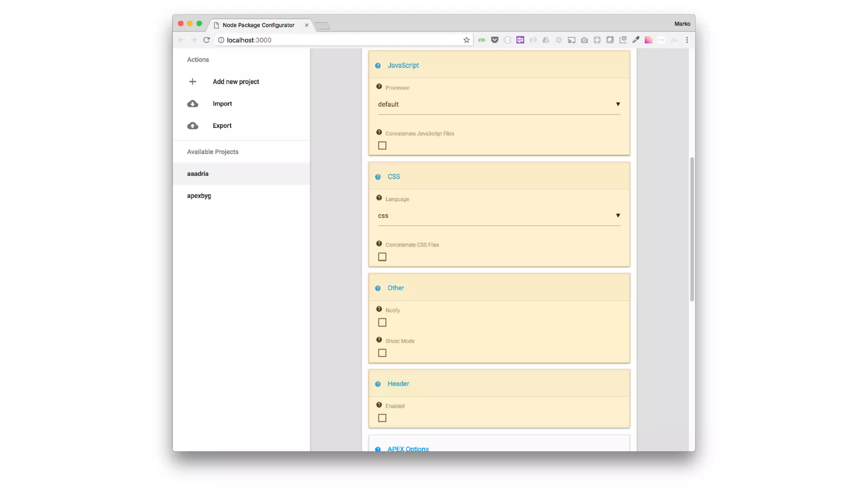Click help icon beside JavaScript heading
Viewport: 868px width, 488px height.
[x=378, y=66]
